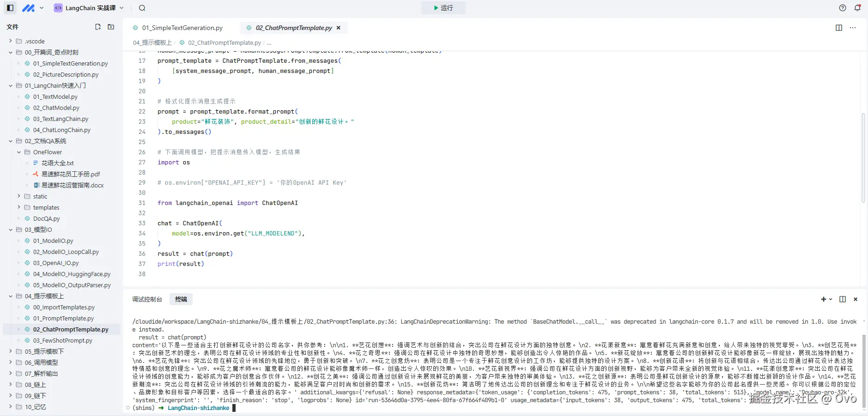Split the terminal panel

[843, 299]
